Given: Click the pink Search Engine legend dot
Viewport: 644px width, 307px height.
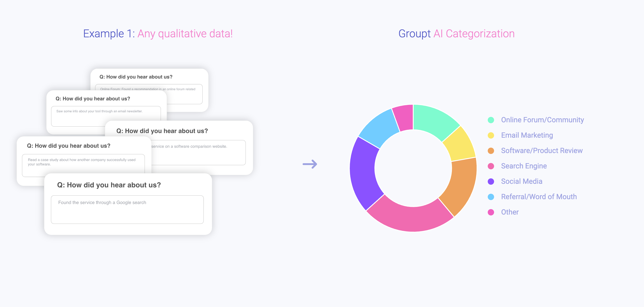Looking at the screenshot, I should coord(491,166).
